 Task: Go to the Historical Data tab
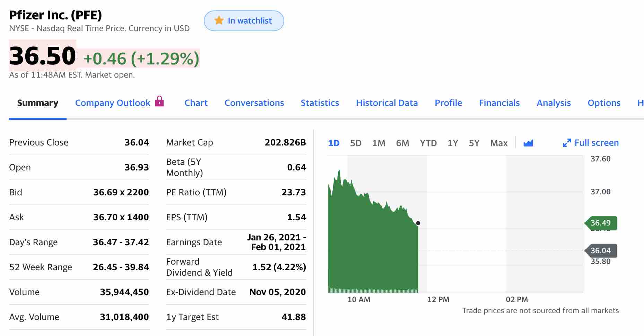[x=386, y=103]
